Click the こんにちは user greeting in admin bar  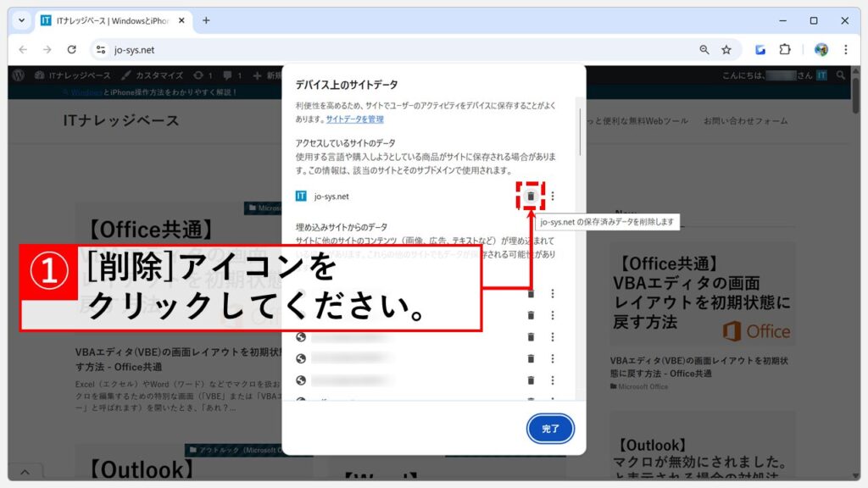774,75
